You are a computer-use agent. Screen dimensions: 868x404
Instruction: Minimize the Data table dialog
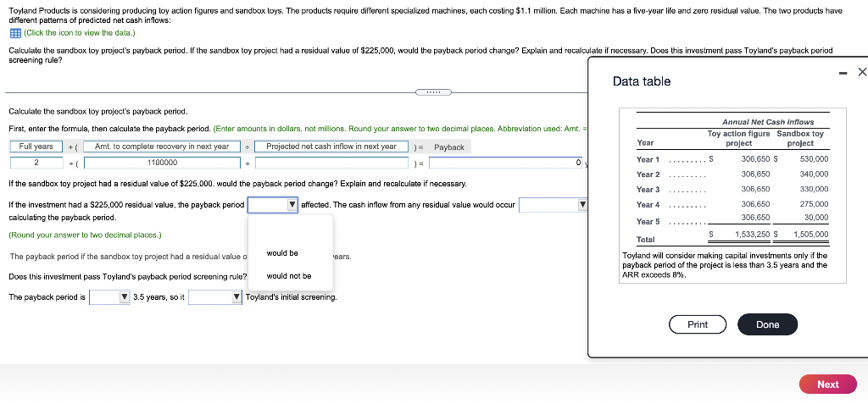[843, 72]
